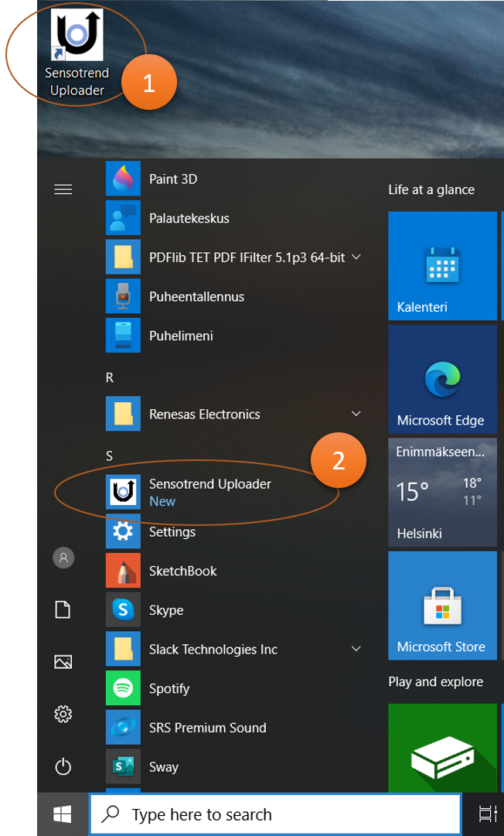Open the SRS Premium Sound icon
504x836 pixels.
click(x=123, y=728)
